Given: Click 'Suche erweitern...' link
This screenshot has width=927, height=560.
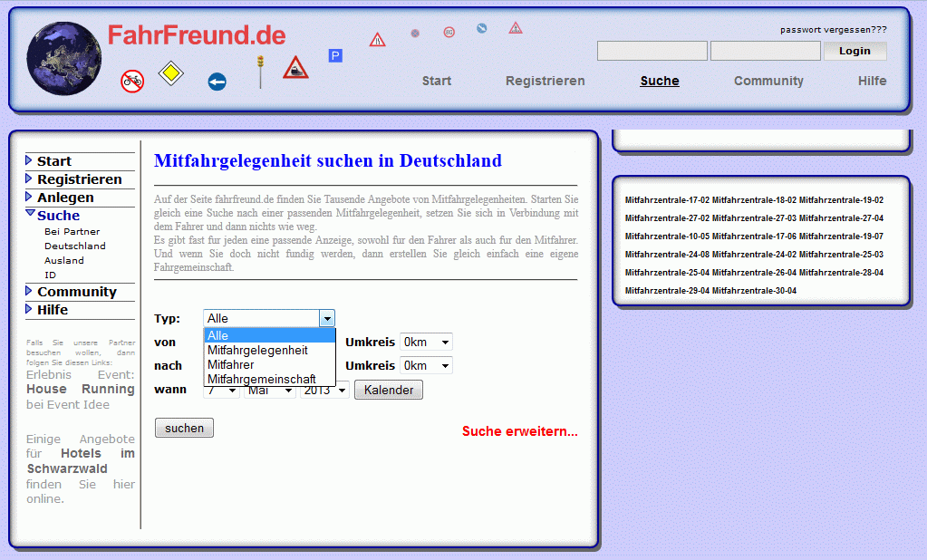Looking at the screenshot, I should [x=519, y=431].
